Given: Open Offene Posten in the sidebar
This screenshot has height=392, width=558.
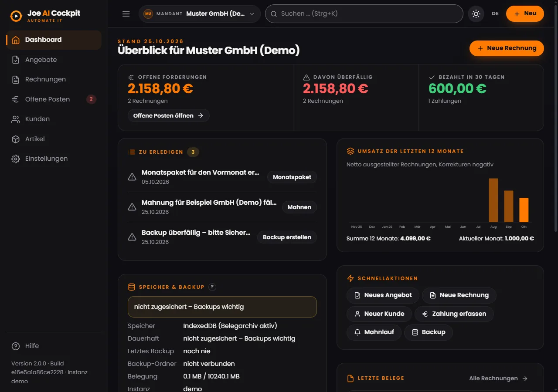Looking at the screenshot, I should tap(54, 99).
